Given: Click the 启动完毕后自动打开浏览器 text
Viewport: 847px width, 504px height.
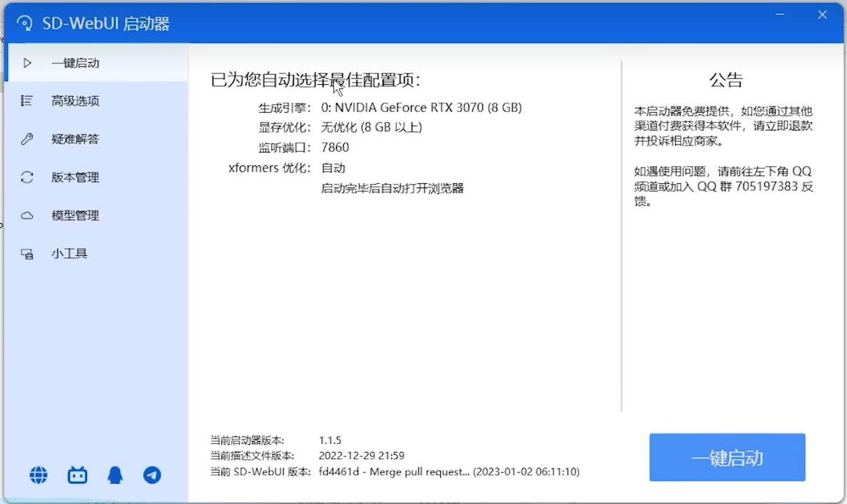Looking at the screenshot, I should coord(392,188).
